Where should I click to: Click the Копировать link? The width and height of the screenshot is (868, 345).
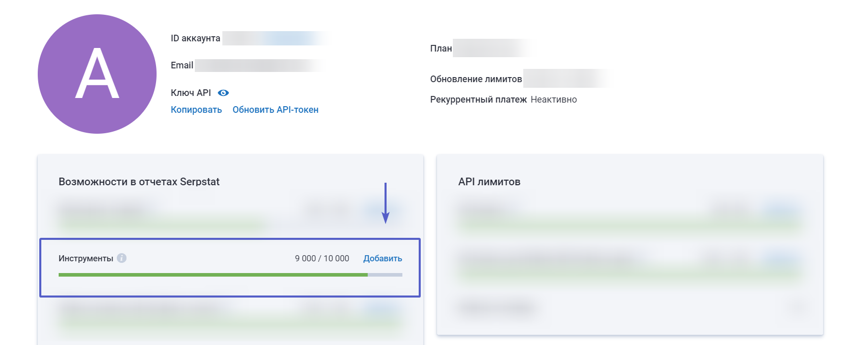tap(196, 110)
